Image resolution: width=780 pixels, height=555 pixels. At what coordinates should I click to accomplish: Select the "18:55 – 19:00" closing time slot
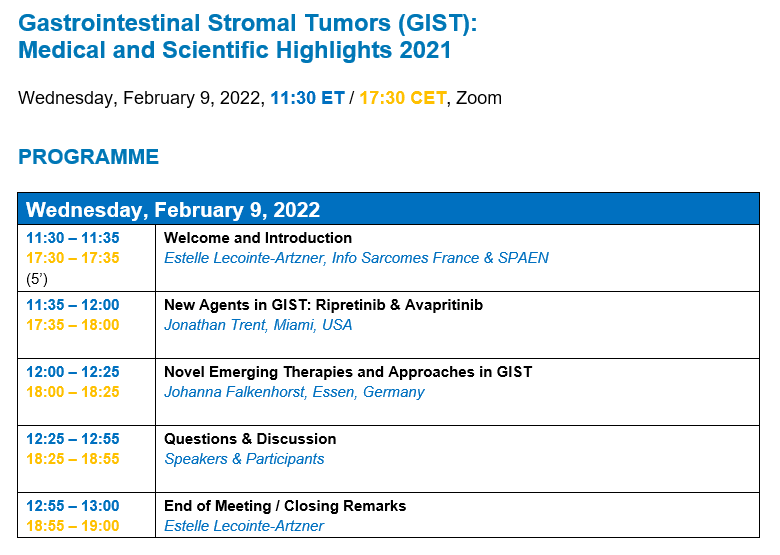73,526
